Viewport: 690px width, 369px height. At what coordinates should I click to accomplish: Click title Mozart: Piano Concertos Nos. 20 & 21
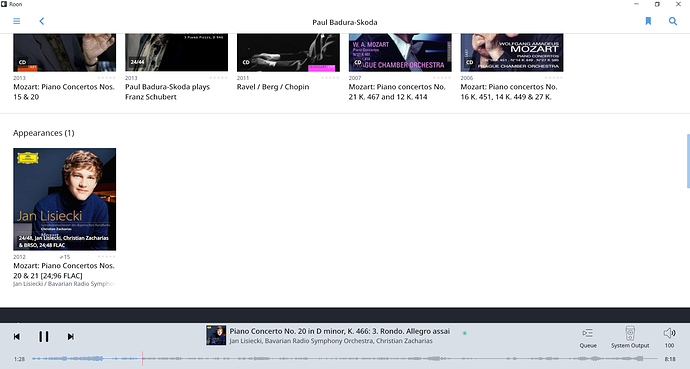tap(64, 271)
